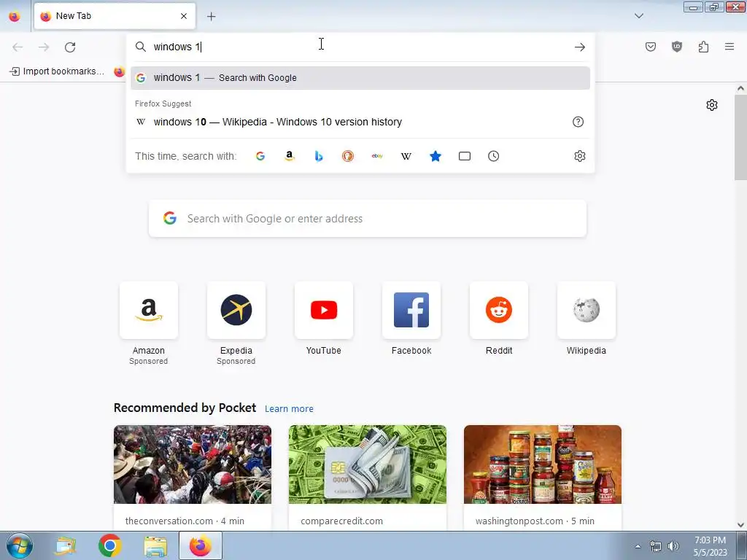747x560 pixels.
Task: Open the Firefox hamburger menu
Action: pos(729,47)
